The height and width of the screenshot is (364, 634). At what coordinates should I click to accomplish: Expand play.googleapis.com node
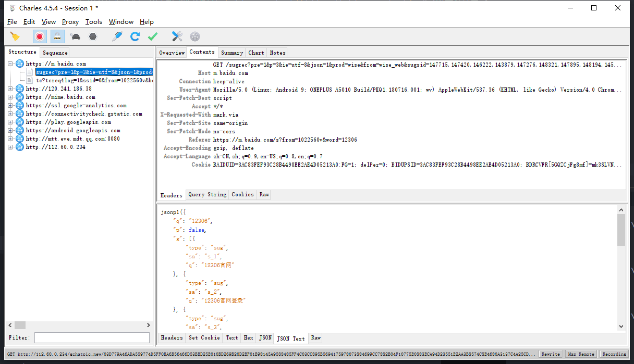[x=10, y=122]
